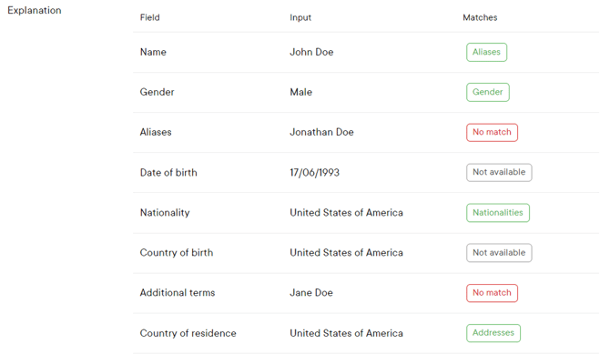Click No match badge for Additional terms
The width and height of the screenshot is (610, 364).
[x=492, y=292]
